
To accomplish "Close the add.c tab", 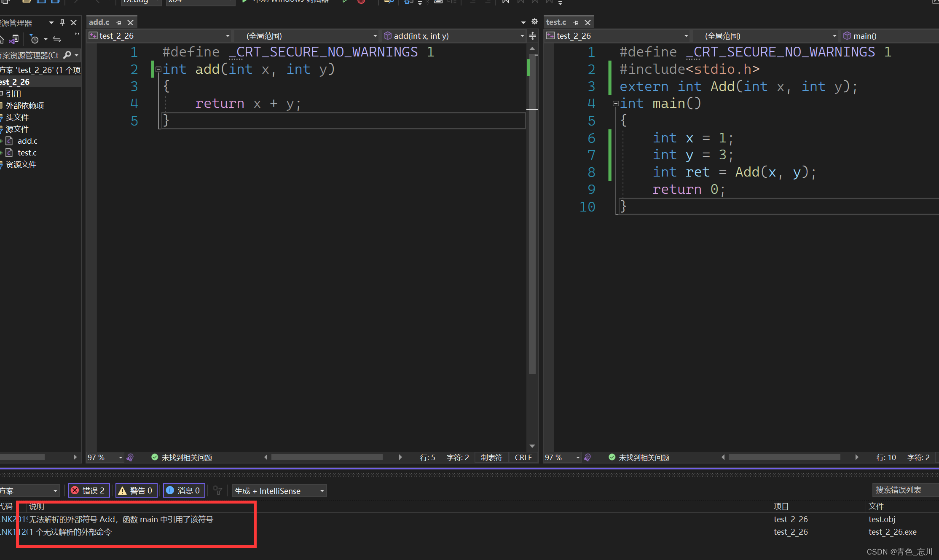I will click(x=131, y=23).
